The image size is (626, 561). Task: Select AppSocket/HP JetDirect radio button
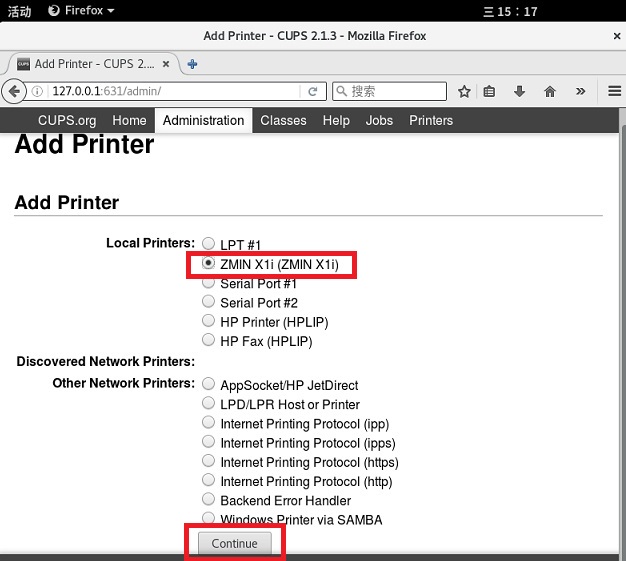coord(208,384)
